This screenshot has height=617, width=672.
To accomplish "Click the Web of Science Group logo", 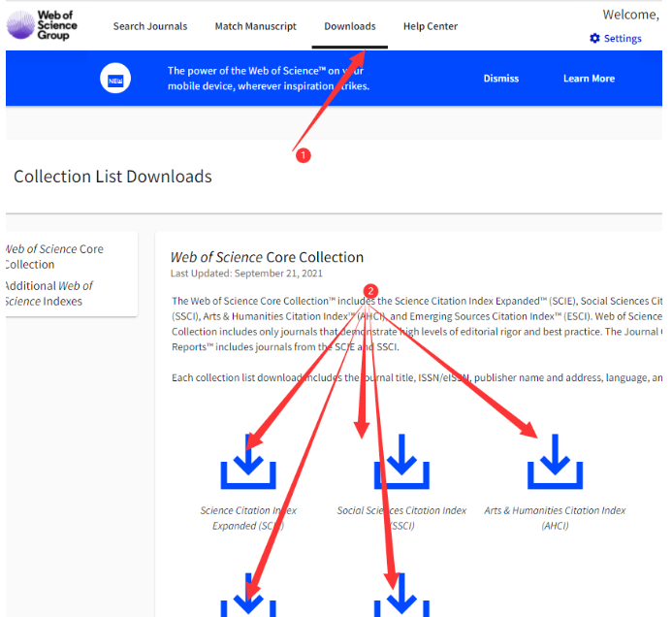I will coord(42,25).
